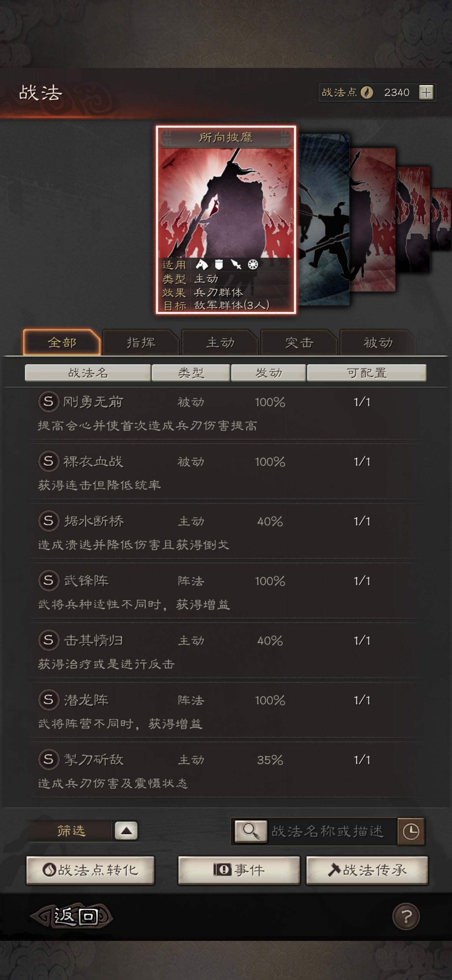Click the 战法点转化 button
452x980 pixels.
90,870
